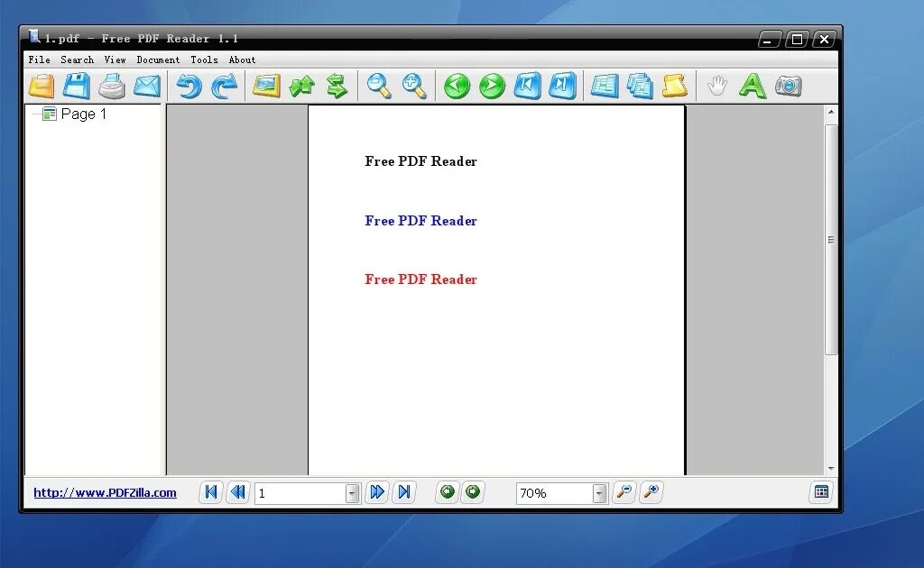
Task: Click the vertical scrollbar thumb
Action: pyautogui.click(x=831, y=240)
